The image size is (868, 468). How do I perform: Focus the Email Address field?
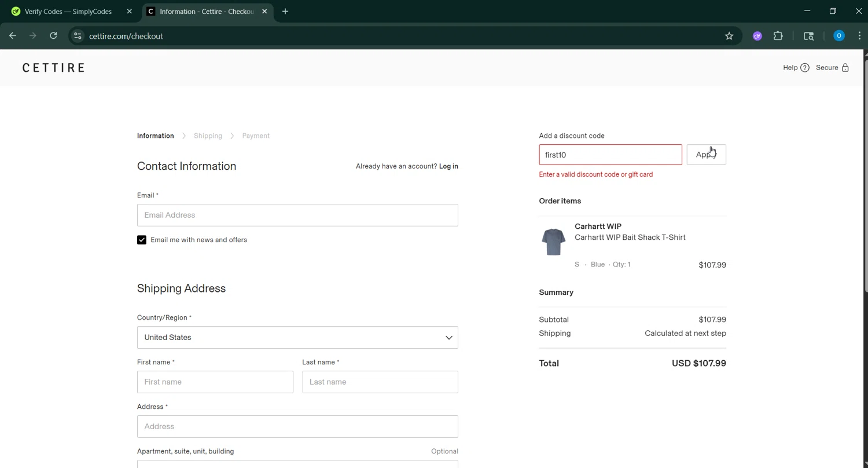[297, 215]
